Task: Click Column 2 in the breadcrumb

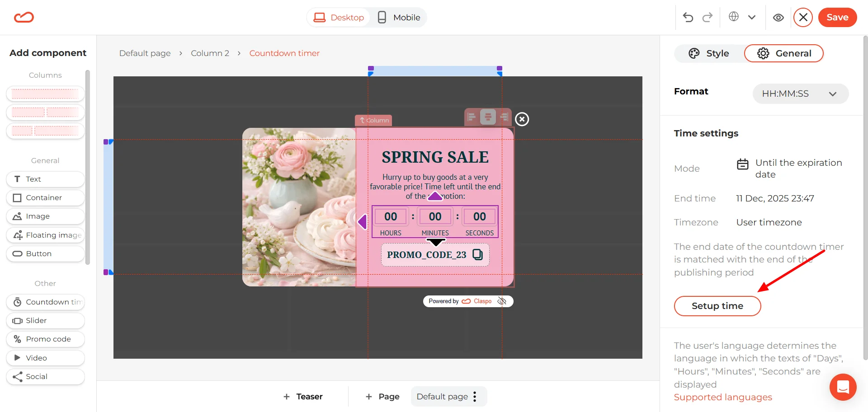Action: pos(210,53)
